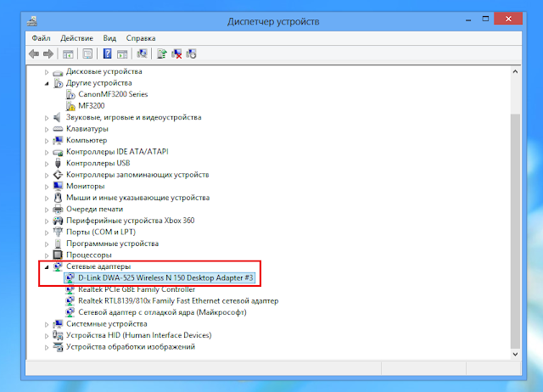The image size is (543, 392).
Task: Select Сетевой адаптер с отладкой ядра
Action: (162, 312)
